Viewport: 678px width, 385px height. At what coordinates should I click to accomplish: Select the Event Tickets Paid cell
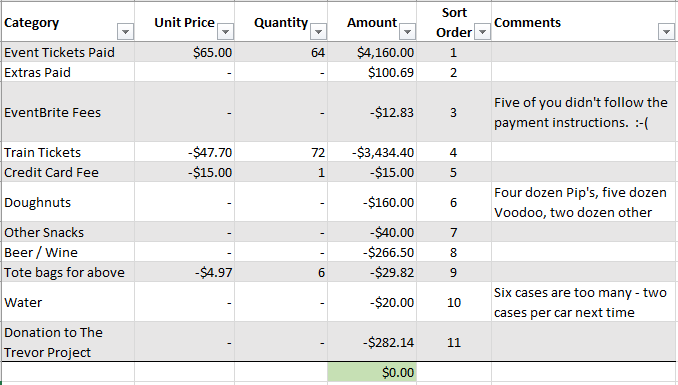68,52
